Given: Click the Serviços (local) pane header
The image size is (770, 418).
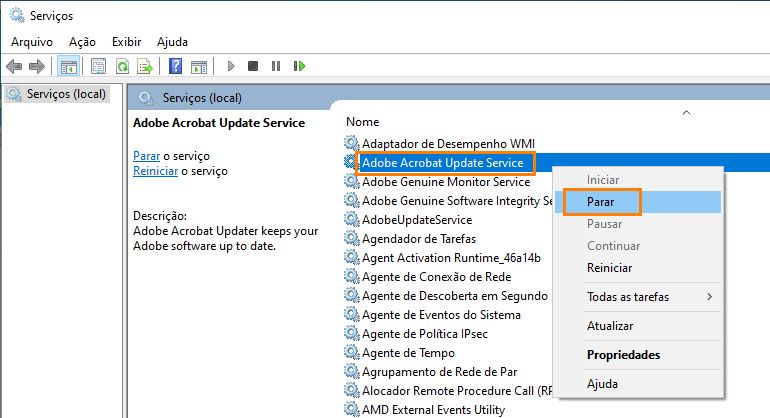Looking at the screenshot, I should 202,98.
